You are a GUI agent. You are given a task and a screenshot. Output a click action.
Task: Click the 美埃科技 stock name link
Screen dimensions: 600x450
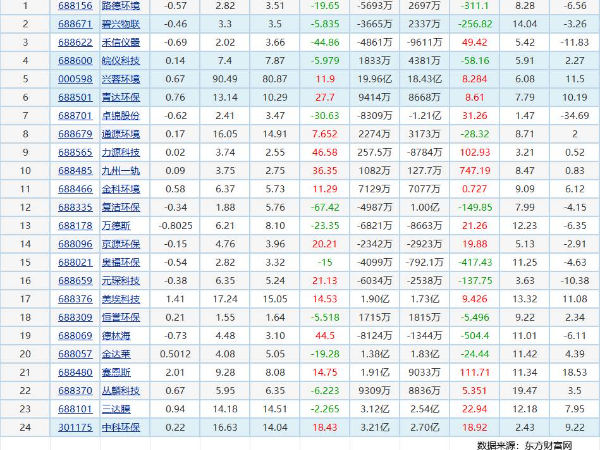click(121, 299)
